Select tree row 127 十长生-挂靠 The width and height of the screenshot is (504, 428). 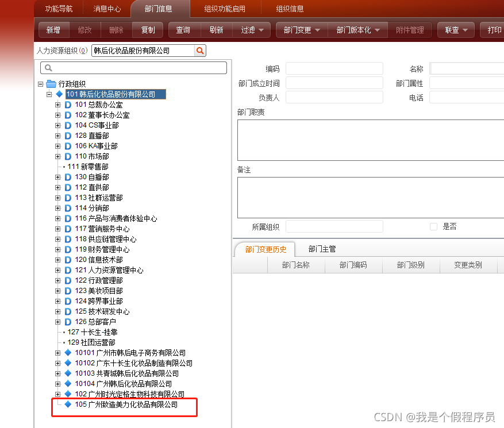coord(93,332)
